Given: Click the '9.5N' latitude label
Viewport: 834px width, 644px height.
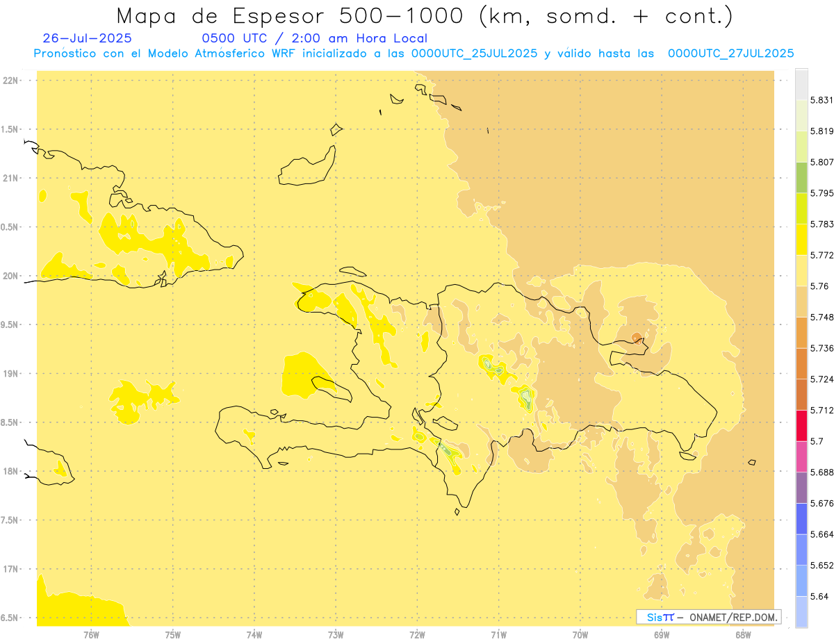Looking at the screenshot, I should tap(10, 325).
